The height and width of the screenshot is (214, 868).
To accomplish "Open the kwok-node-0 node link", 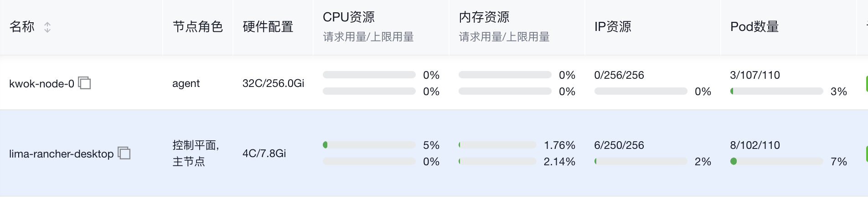I will pos(41,84).
